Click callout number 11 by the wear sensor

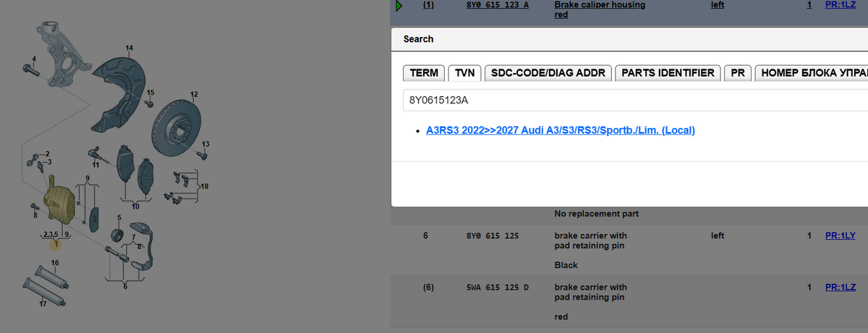95,165
